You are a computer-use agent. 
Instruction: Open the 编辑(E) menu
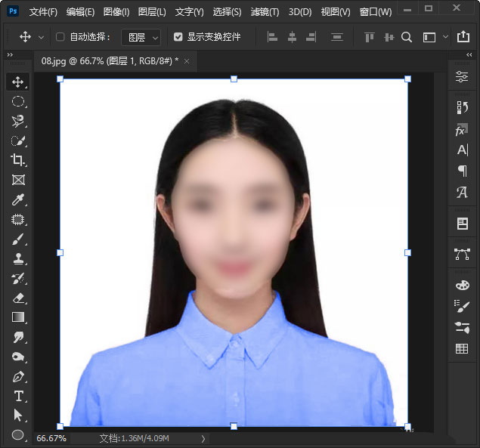tap(81, 11)
